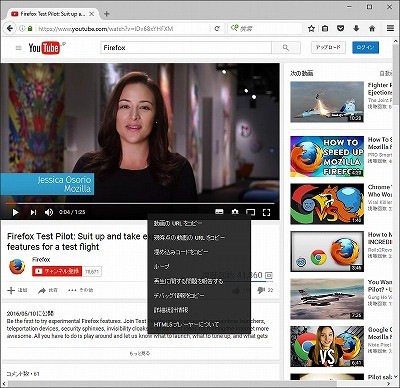Like the video with thumbs up
The width and height of the screenshot is (400, 388).
point(237,291)
